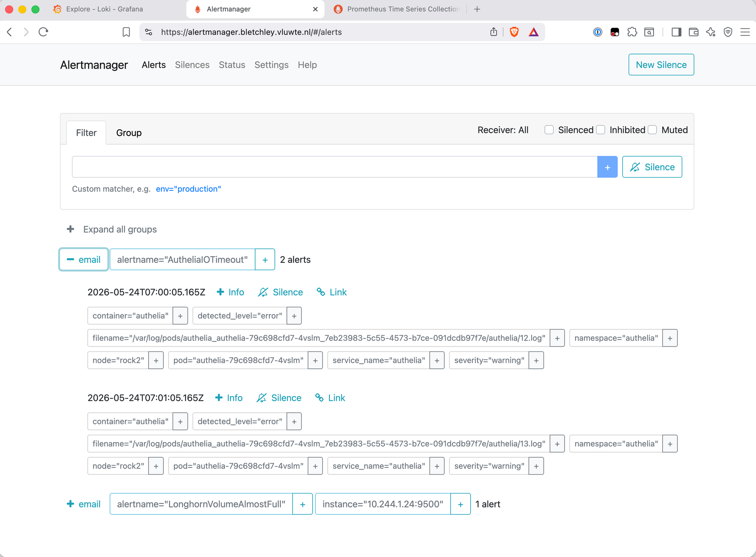
Task: Bookmark this page with the bookmark icon
Action: (x=126, y=32)
